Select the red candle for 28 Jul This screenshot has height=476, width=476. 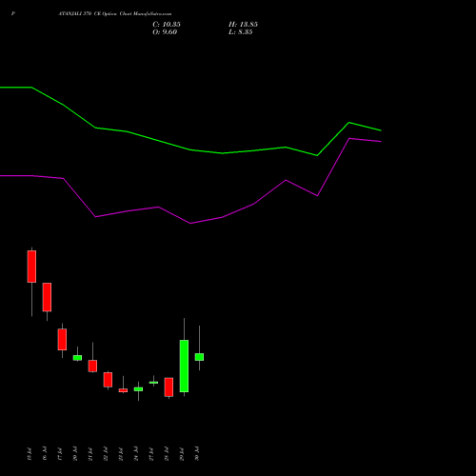tap(169, 387)
